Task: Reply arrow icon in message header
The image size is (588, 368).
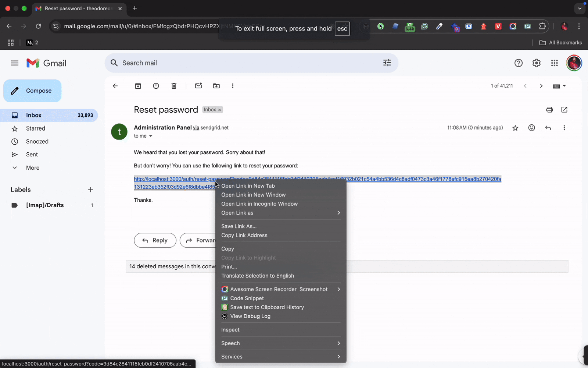Action: 548,128
